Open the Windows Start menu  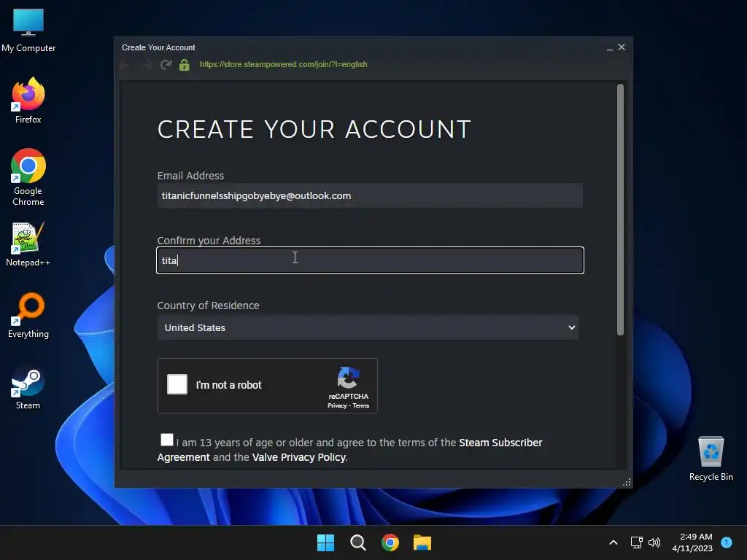click(x=326, y=542)
